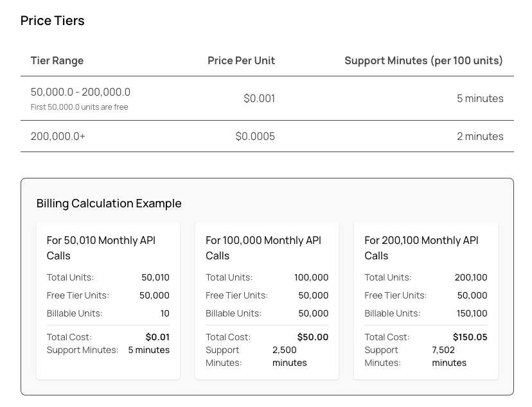This screenshot has width=532, height=407.
Task: Select the $150.05 total cost value
Action: (470, 337)
